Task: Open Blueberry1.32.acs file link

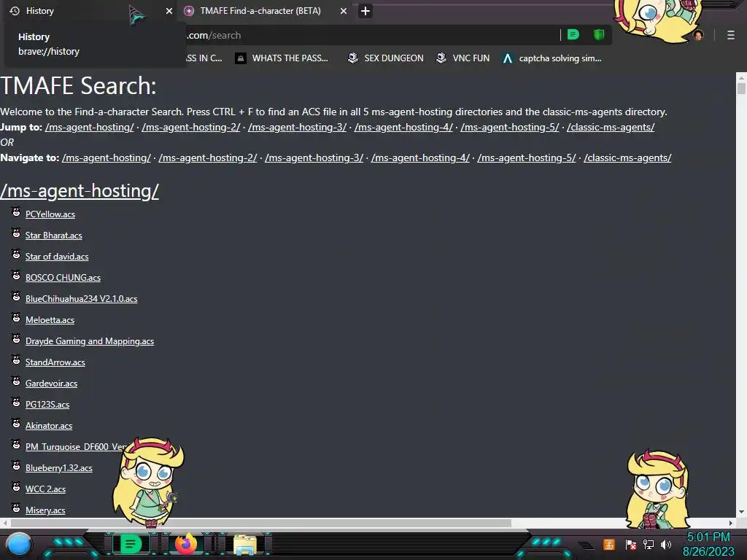Action: (58, 468)
